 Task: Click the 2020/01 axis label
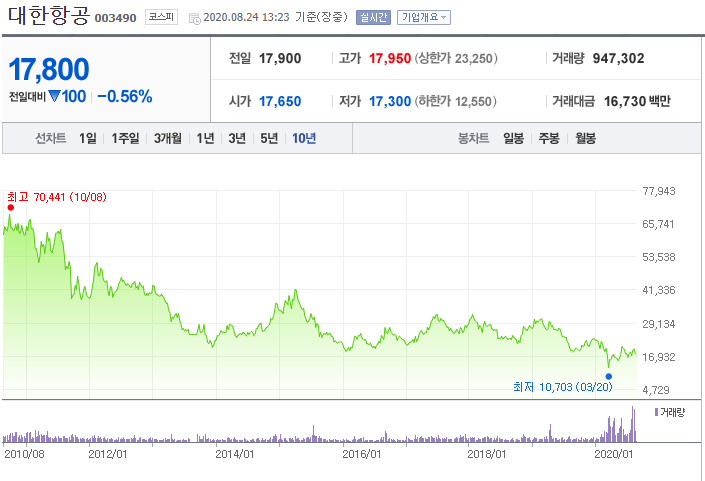coord(614,454)
